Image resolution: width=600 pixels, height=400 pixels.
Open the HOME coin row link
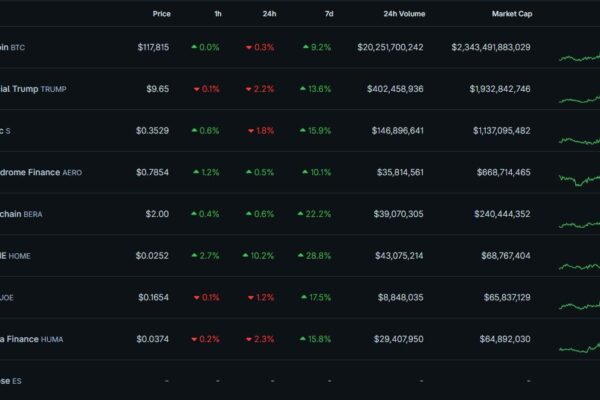coord(15,256)
